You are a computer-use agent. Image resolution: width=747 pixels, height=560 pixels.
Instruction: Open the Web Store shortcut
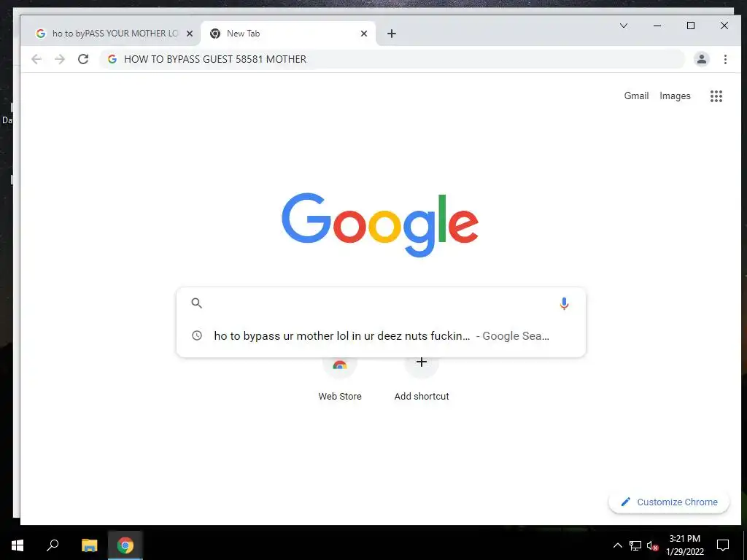pyautogui.click(x=340, y=378)
